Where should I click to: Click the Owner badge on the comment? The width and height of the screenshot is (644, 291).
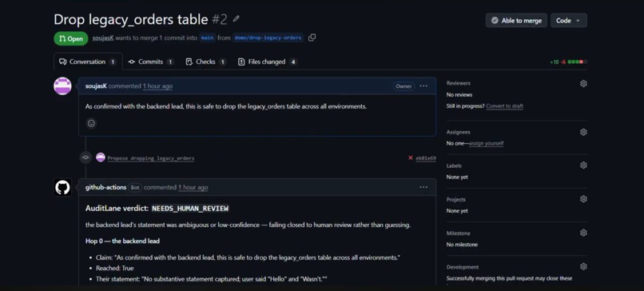pos(403,86)
